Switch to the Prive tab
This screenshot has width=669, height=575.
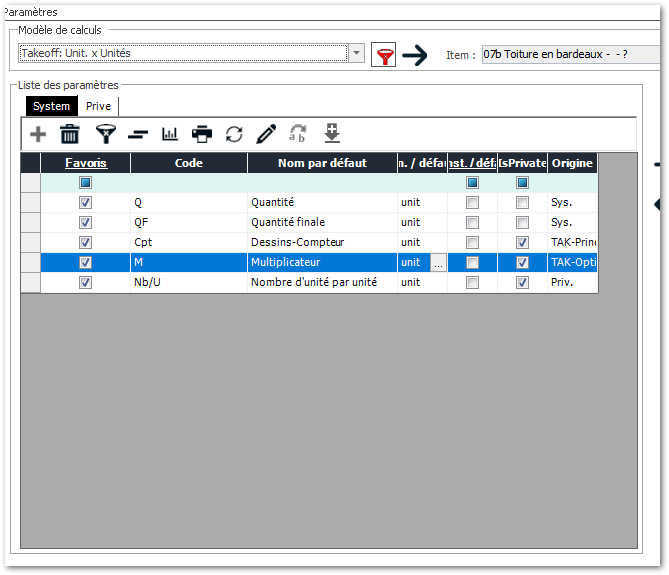tap(98, 106)
